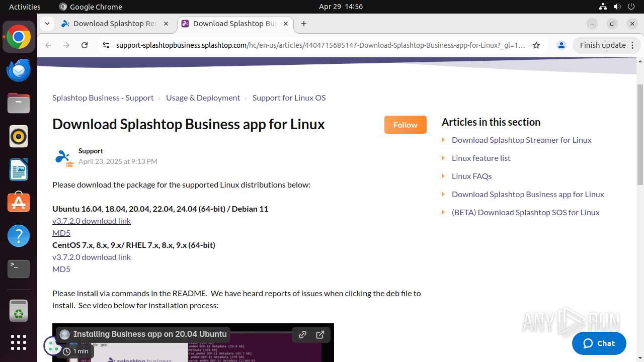Open Rhythmbox music player in dock
Viewport: 644px width, 362px height.
point(19,136)
